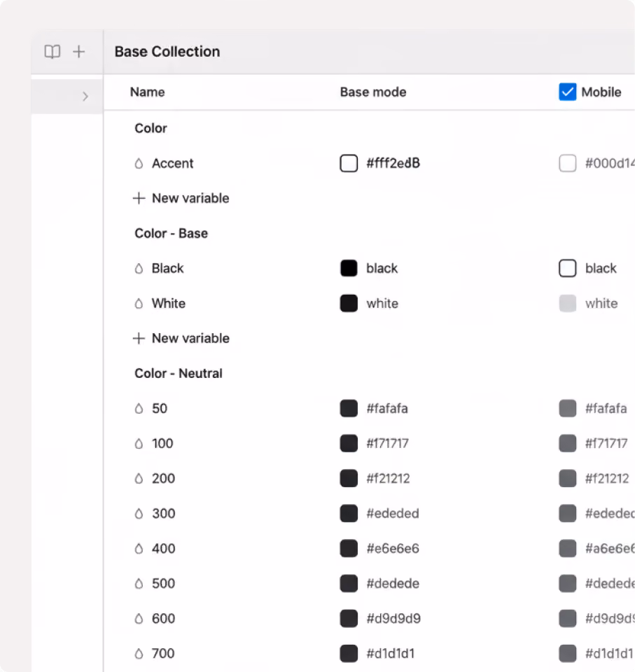Select the Color - Neutral group heading
635x672 pixels.
click(179, 373)
